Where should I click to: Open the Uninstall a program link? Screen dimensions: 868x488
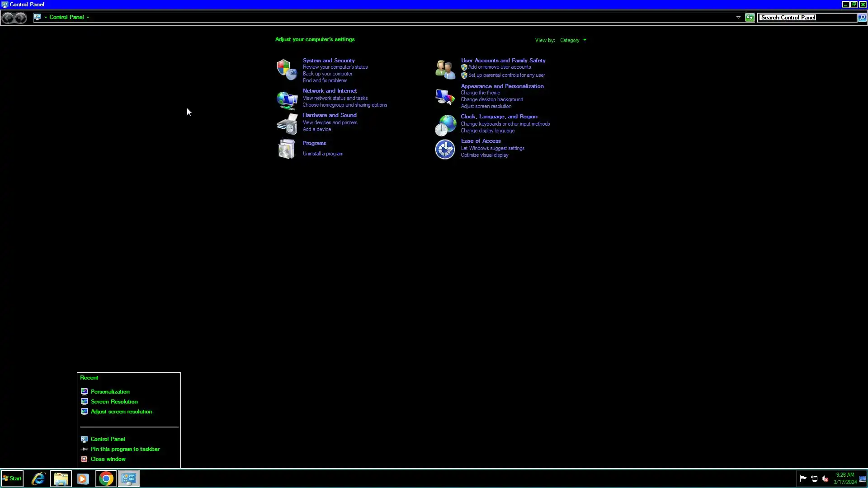323,154
